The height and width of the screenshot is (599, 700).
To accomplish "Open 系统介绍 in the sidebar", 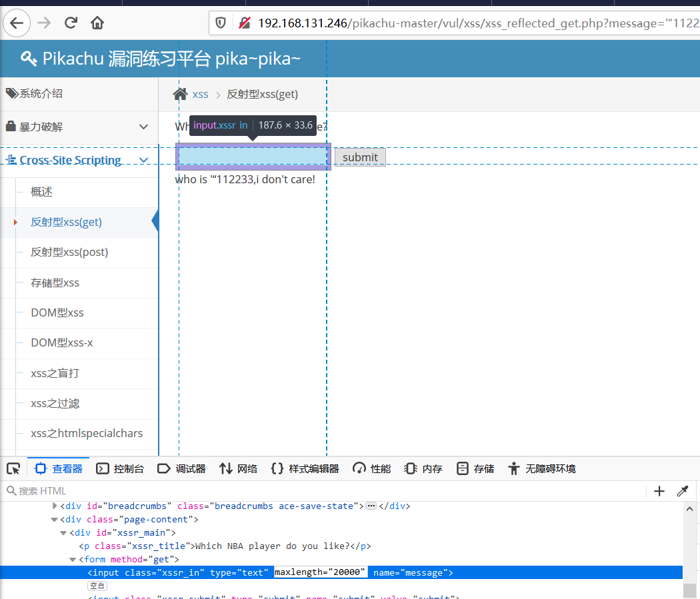I will [x=79, y=94].
